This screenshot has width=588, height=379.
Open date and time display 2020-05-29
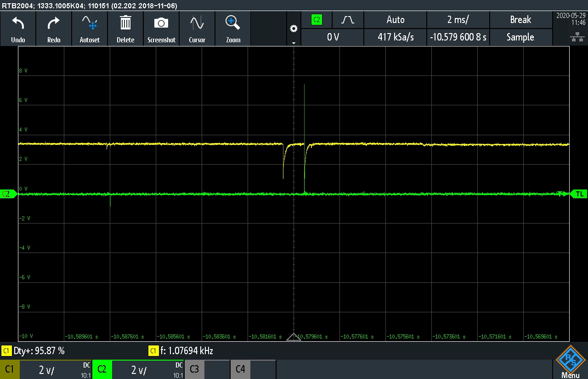click(x=570, y=18)
